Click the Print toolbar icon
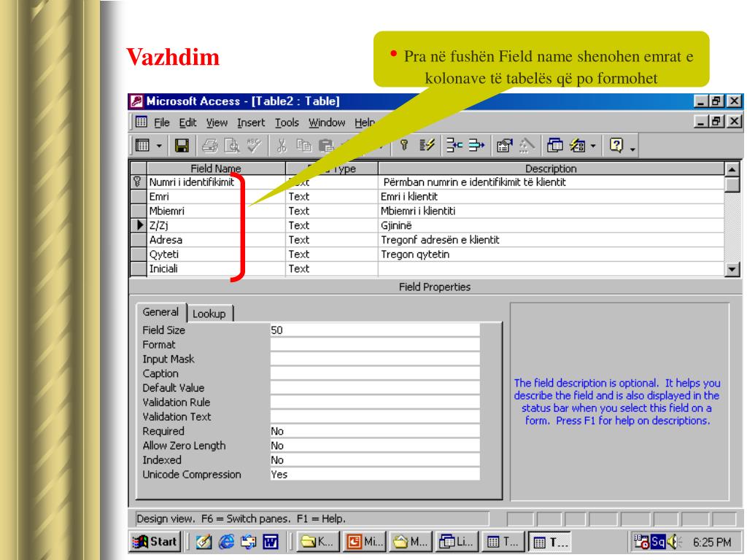Viewport: 747px width, 560px height. pyautogui.click(x=209, y=145)
